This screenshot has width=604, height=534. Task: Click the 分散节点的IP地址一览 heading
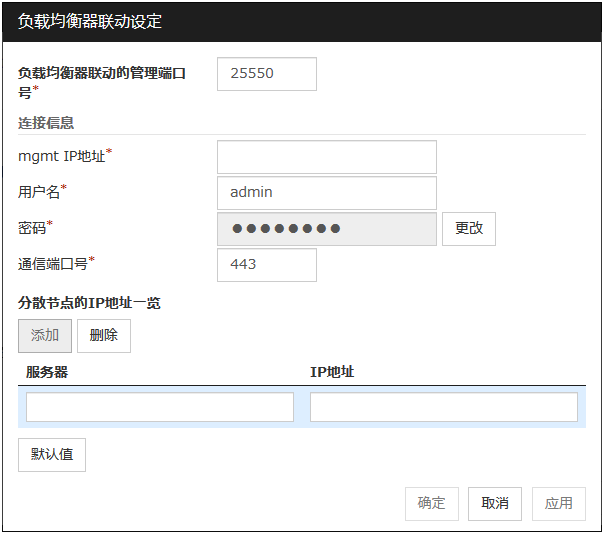click(x=89, y=303)
